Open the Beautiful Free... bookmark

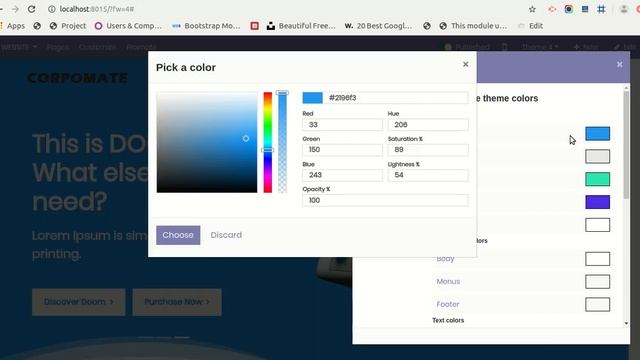pos(301,26)
